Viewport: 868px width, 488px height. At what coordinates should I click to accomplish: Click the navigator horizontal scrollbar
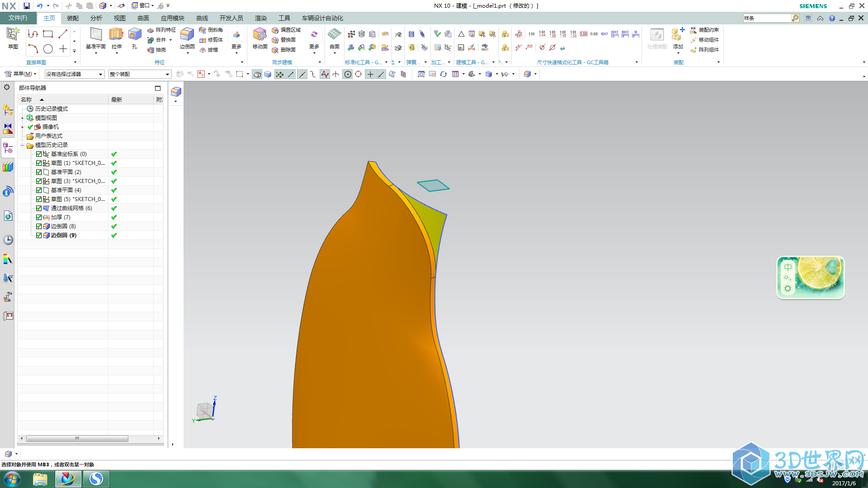[x=77, y=439]
